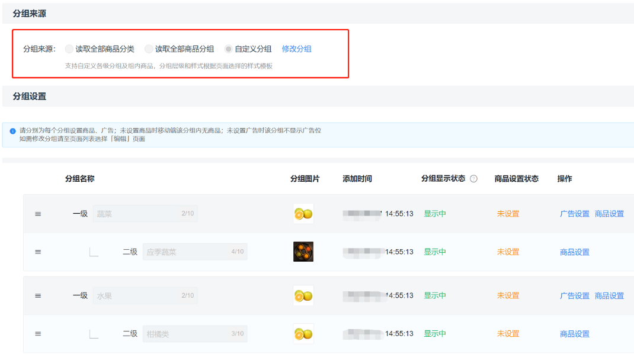Click drag handle icon for 水果 row
Image resolution: width=634 pixels, height=364 pixels.
(38, 296)
